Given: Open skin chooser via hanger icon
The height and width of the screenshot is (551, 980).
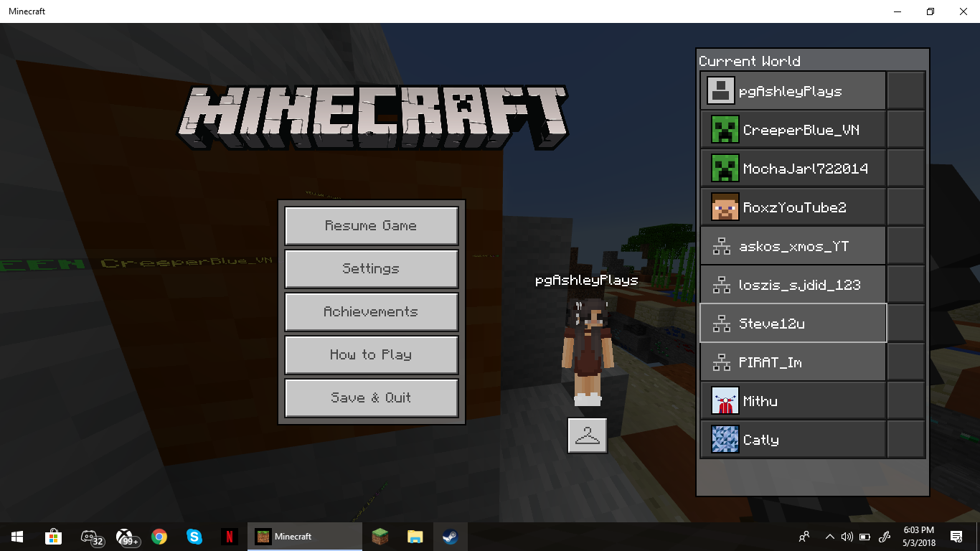Looking at the screenshot, I should pyautogui.click(x=588, y=435).
